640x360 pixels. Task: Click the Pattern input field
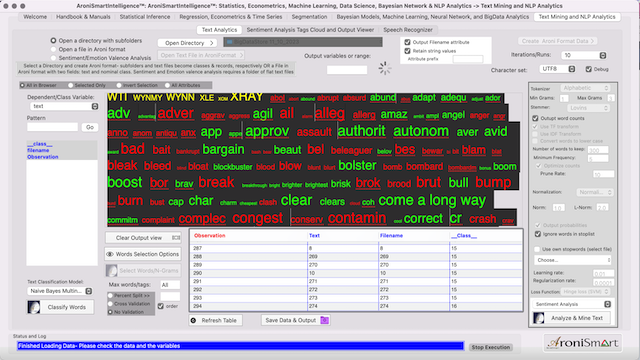pos(52,127)
